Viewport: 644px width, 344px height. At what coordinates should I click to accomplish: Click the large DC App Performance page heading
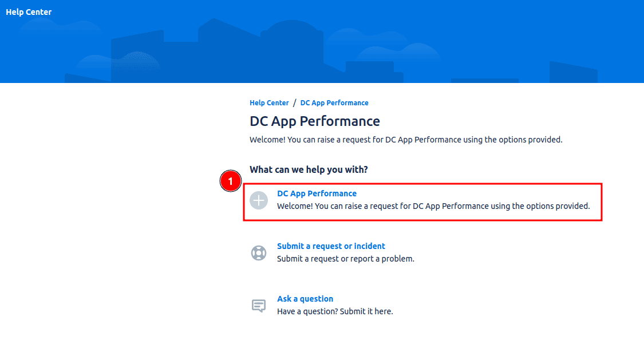(x=315, y=121)
